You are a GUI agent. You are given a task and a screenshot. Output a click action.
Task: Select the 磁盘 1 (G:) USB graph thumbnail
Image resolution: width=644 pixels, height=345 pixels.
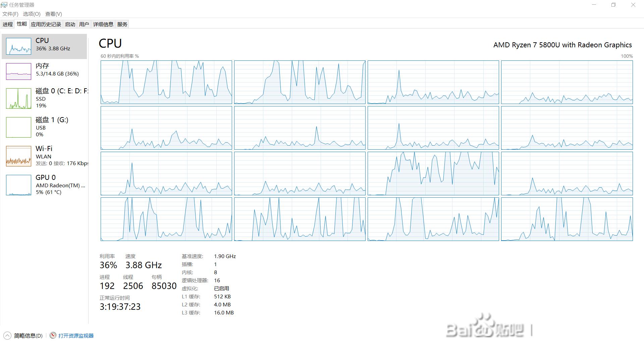click(18, 127)
